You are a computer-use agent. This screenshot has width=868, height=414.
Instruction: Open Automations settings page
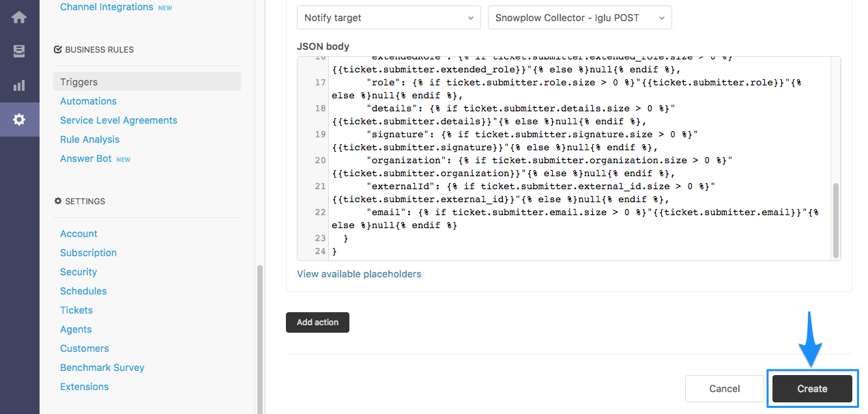(x=88, y=101)
